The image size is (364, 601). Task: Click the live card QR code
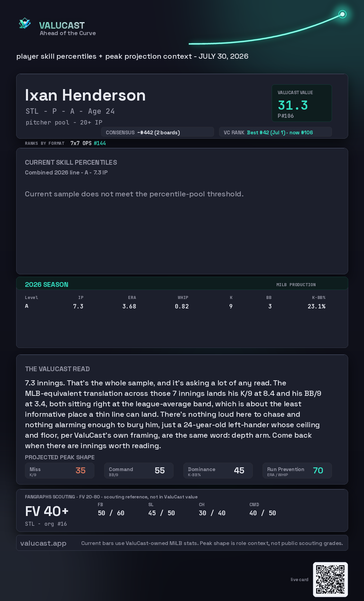(x=330, y=579)
